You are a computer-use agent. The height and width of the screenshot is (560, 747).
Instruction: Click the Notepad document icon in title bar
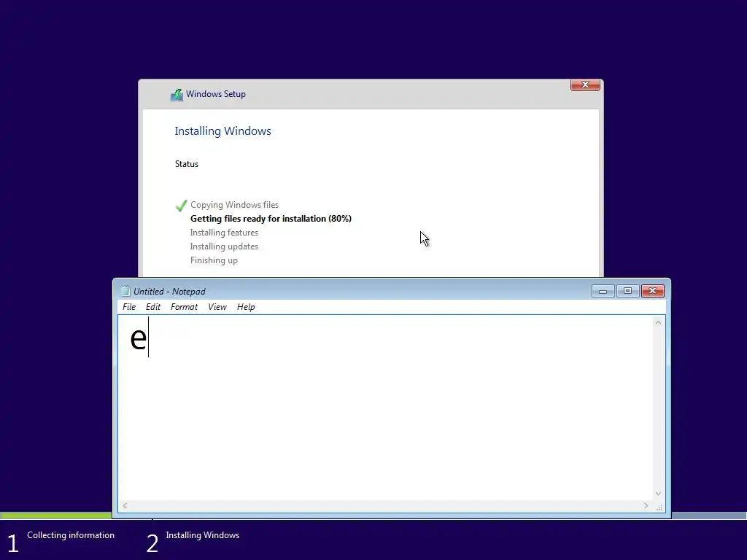125,291
